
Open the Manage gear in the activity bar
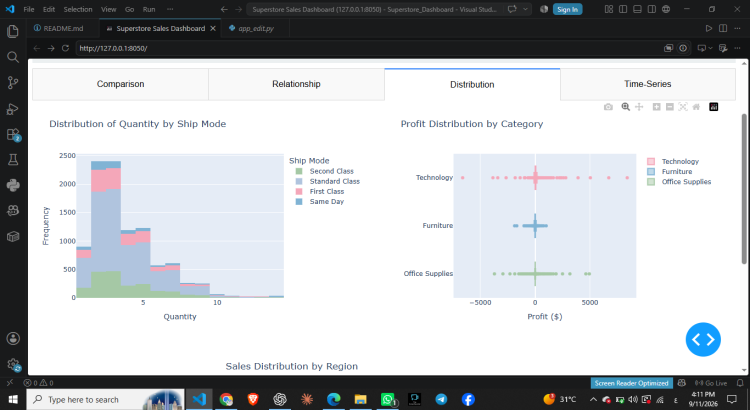(13, 365)
